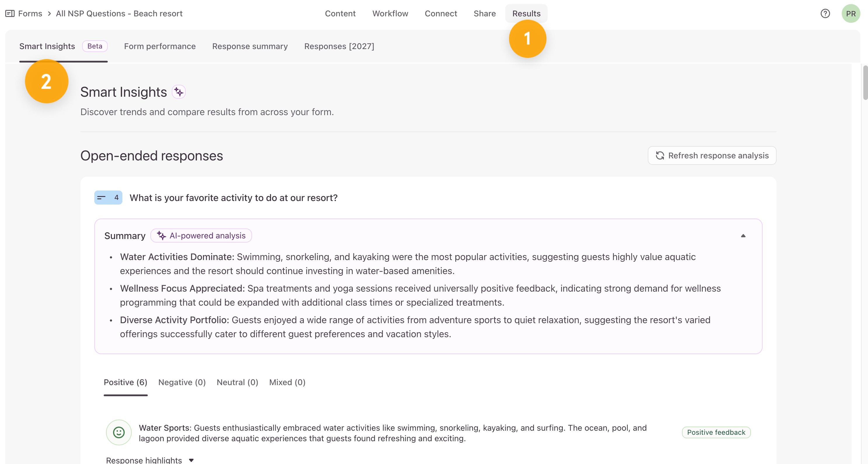Image resolution: width=868 pixels, height=464 pixels.
Task: Expand Response highlights dropdown
Action: pos(150,460)
